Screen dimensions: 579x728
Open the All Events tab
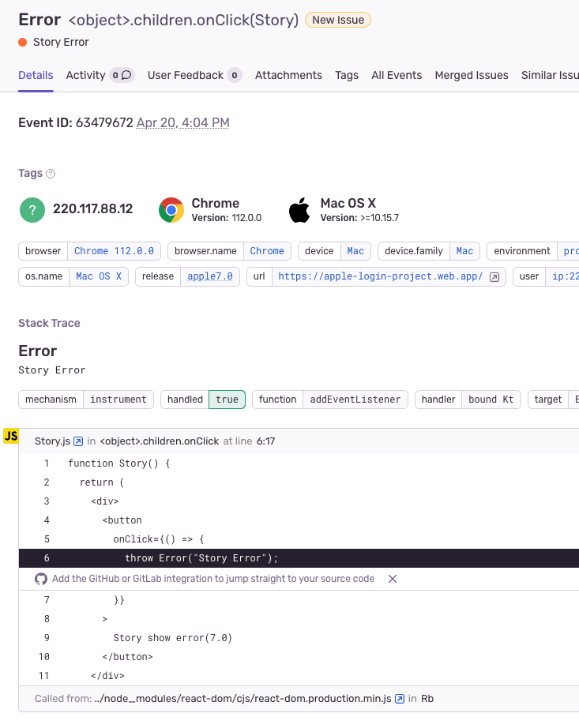[397, 75]
